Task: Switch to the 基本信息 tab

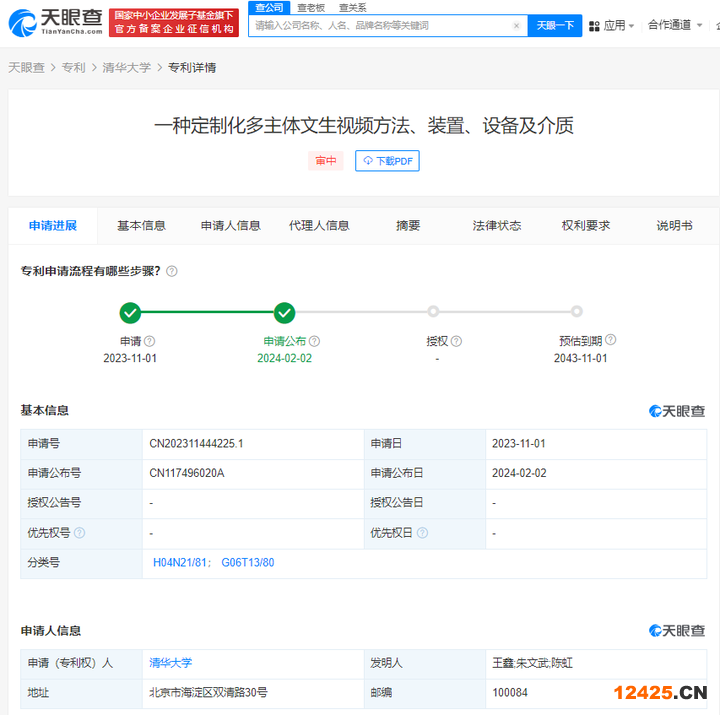Action: pos(141,226)
